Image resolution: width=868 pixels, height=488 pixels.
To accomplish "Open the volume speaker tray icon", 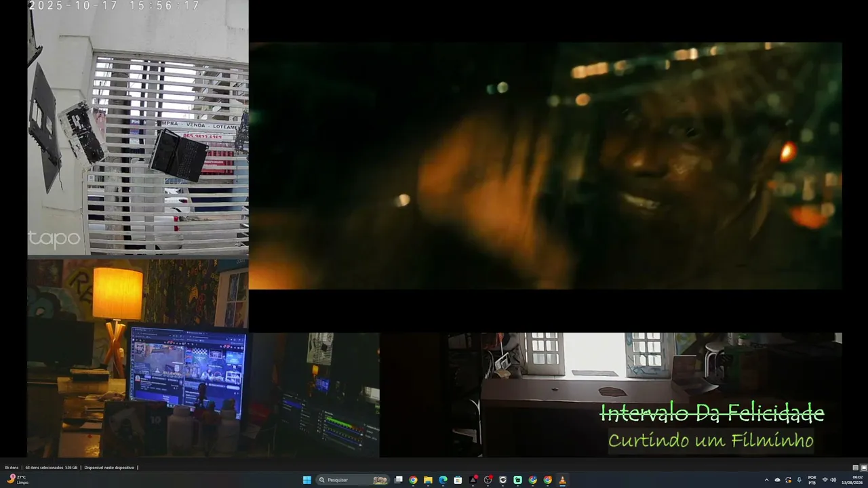I will (x=833, y=480).
